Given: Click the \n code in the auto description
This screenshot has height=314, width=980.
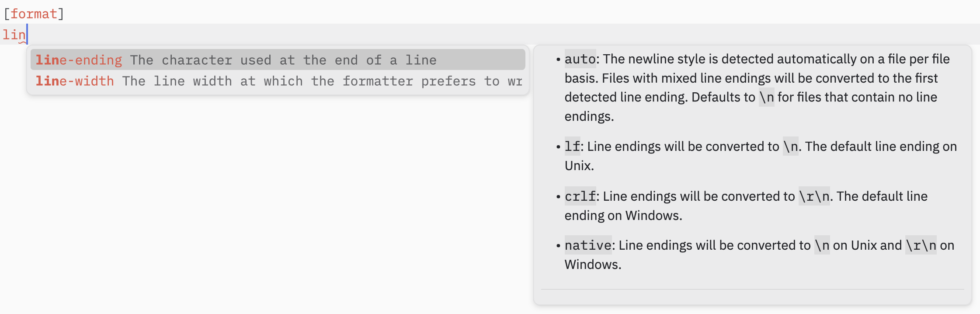Looking at the screenshot, I should pos(766,97).
